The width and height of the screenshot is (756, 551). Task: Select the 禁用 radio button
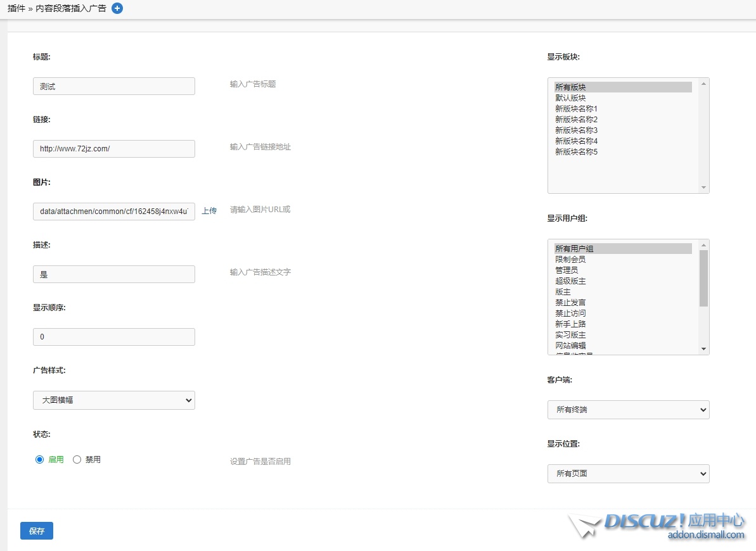tap(77, 460)
